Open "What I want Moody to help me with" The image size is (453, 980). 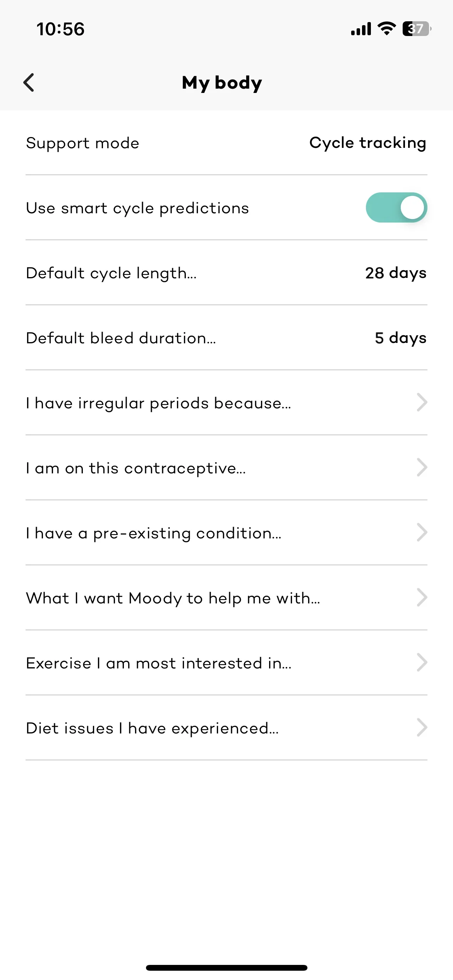coord(173,598)
